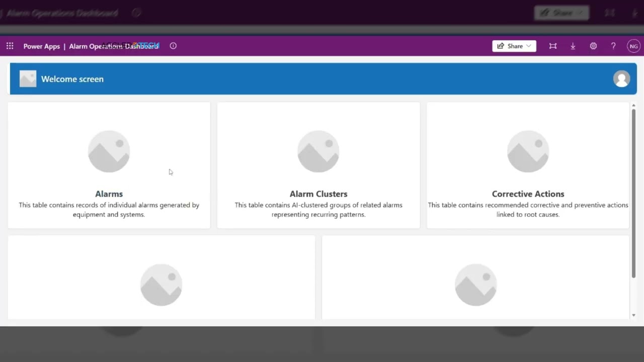Image resolution: width=644 pixels, height=362 pixels.
Task: Open the app launcher waffle icon
Action: coord(10,46)
